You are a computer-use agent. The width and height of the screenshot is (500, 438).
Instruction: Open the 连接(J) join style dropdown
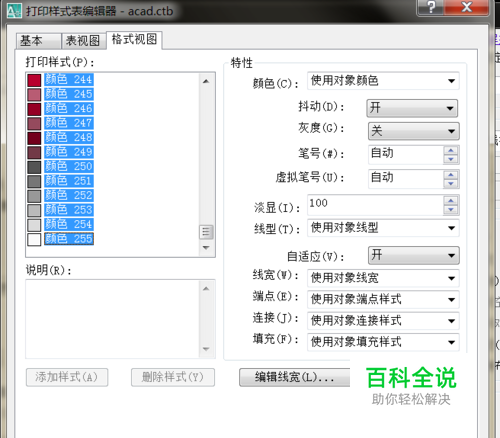click(383, 321)
